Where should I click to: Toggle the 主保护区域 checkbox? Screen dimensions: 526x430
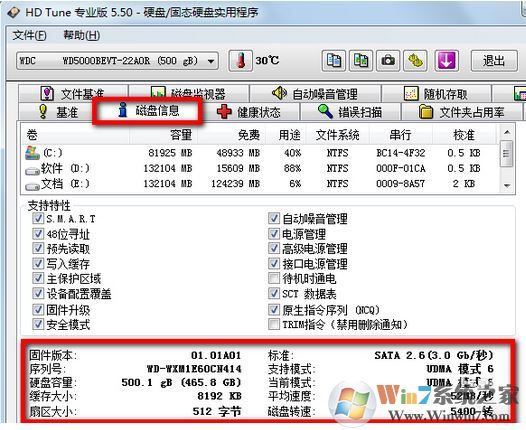(x=38, y=278)
